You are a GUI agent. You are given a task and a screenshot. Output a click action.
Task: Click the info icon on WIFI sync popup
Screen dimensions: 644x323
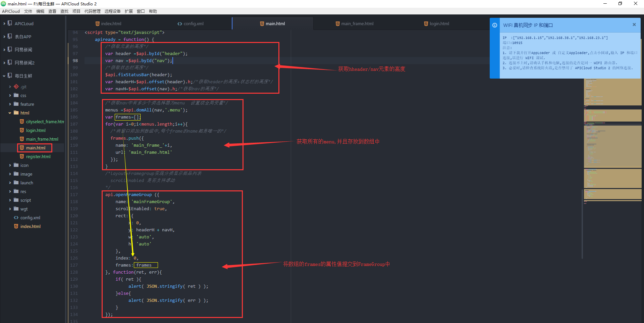coord(495,25)
